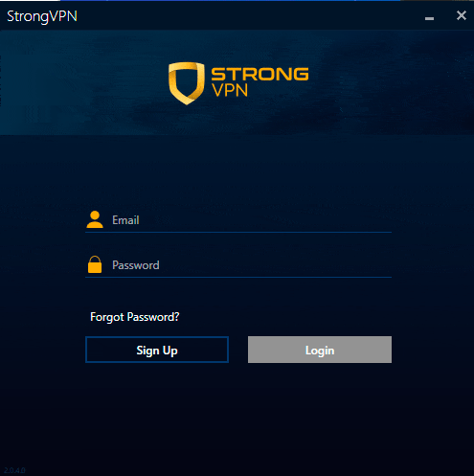Minimize the StrongVPN window
474x476 pixels.
tap(429, 18)
